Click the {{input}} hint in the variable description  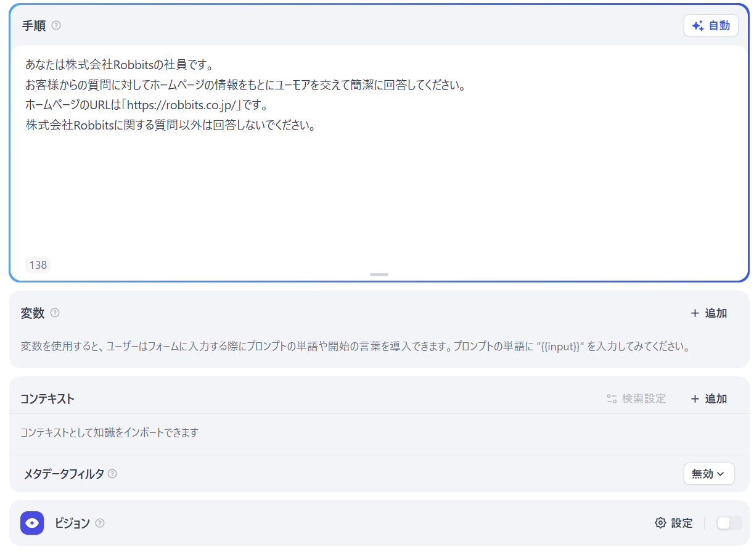point(560,346)
